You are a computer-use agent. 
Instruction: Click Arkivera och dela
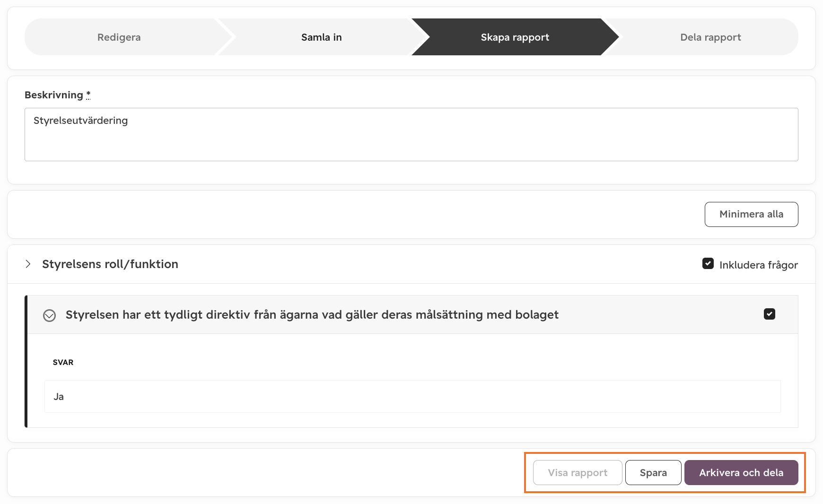click(741, 473)
